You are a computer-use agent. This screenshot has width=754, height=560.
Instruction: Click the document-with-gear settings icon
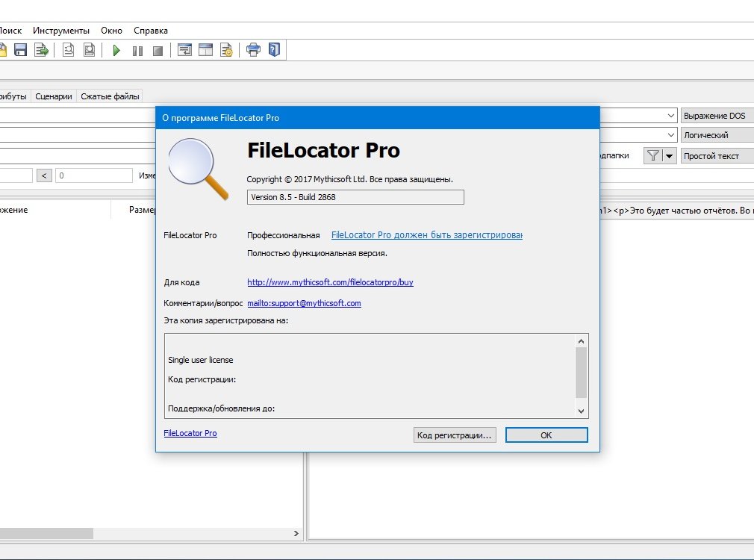click(x=226, y=49)
